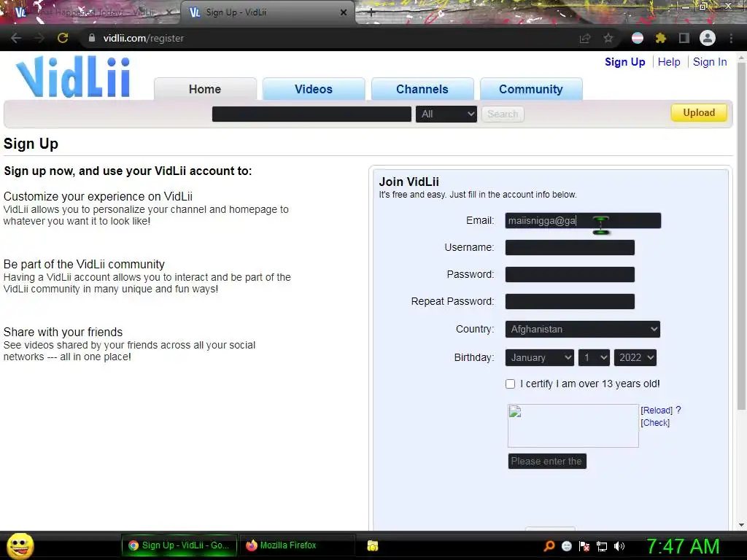Select the Sign Up - VidLii browser tab
The image size is (747, 560).
click(x=267, y=12)
